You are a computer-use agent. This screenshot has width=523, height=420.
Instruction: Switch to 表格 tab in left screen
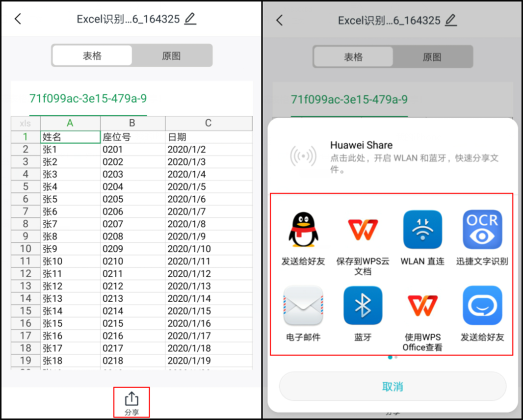point(92,55)
